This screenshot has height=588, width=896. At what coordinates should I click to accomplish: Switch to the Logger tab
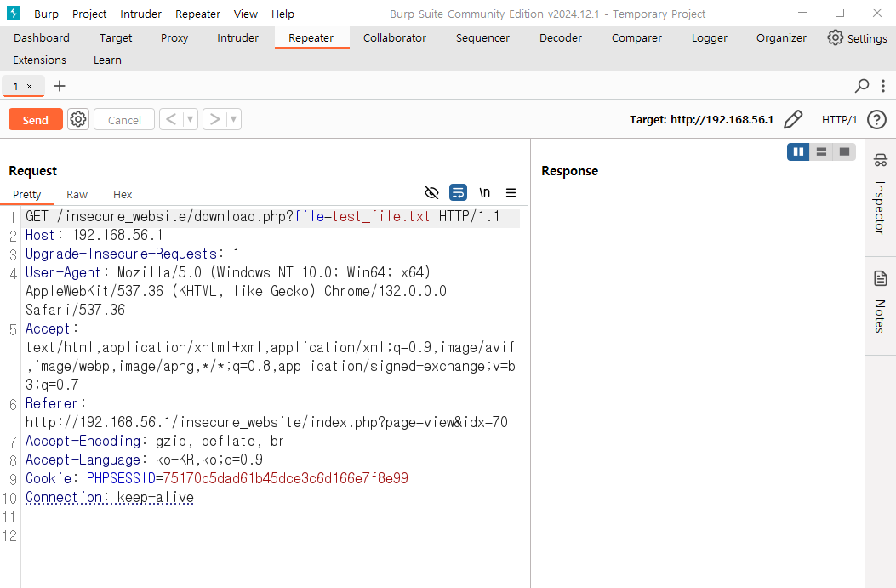709,37
